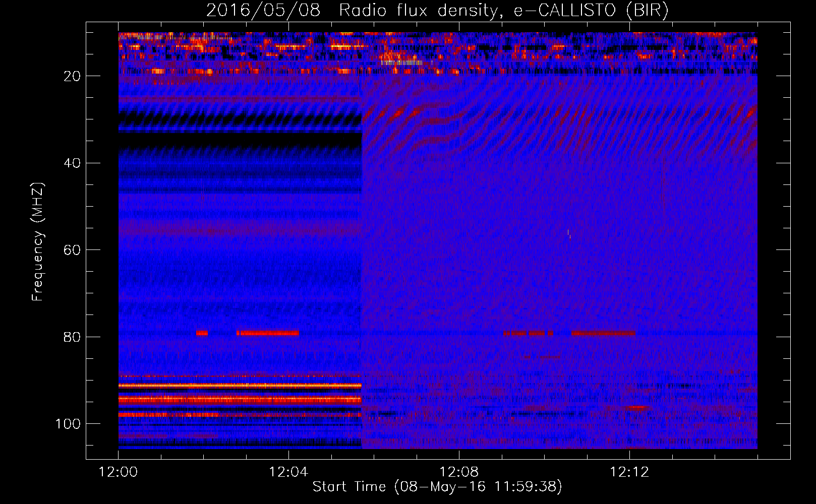Click the long red 80 MHz burst near 12:11

(603, 333)
